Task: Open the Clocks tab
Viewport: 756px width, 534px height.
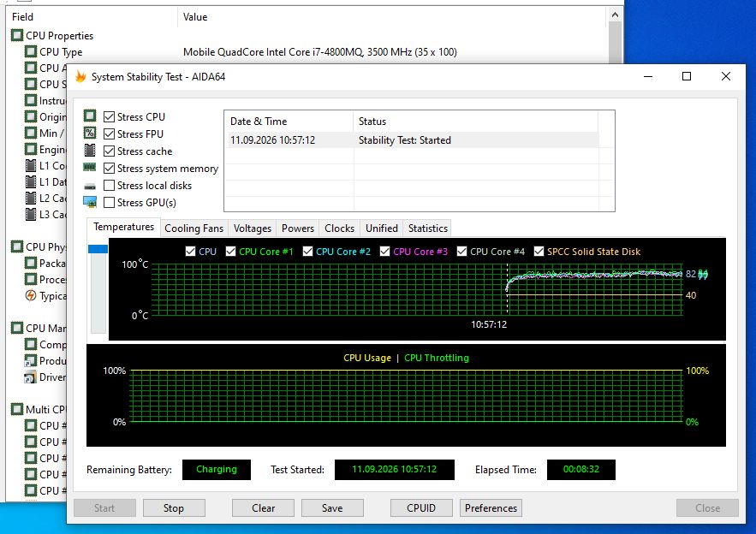Action: click(x=339, y=228)
